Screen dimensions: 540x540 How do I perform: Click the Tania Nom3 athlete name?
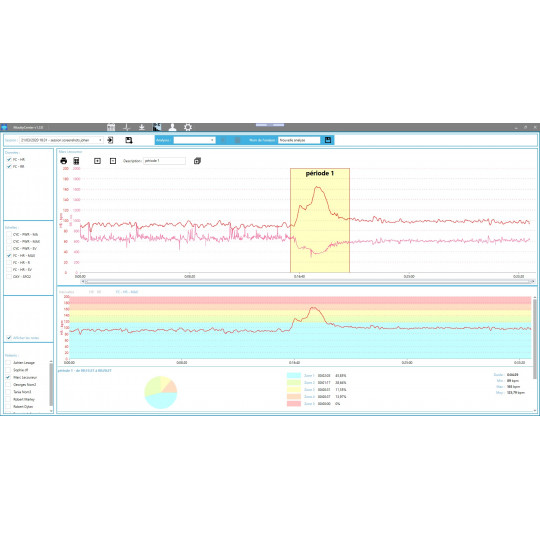click(x=22, y=392)
